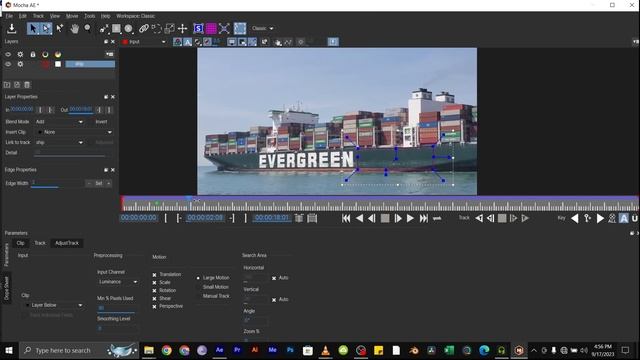Image resolution: width=640 pixels, height=360 pixels.
Task: Click the delete layer trash icon
Action: [27, 85]
